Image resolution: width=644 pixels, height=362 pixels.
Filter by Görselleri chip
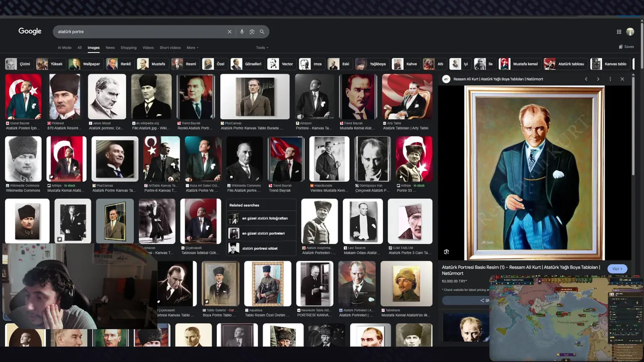click(x=247, y=64)
